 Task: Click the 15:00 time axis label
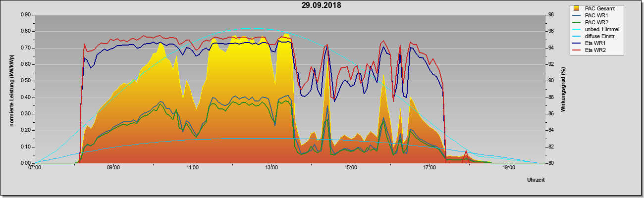pos(350,168)
